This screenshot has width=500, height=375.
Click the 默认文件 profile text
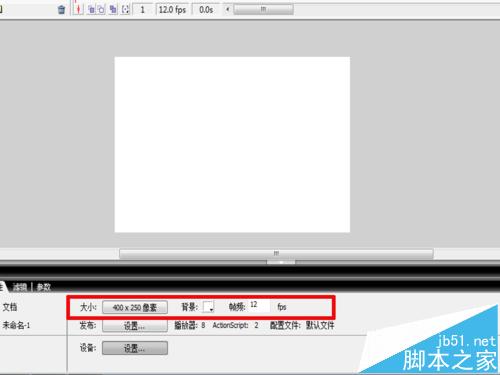coord(320,325)
